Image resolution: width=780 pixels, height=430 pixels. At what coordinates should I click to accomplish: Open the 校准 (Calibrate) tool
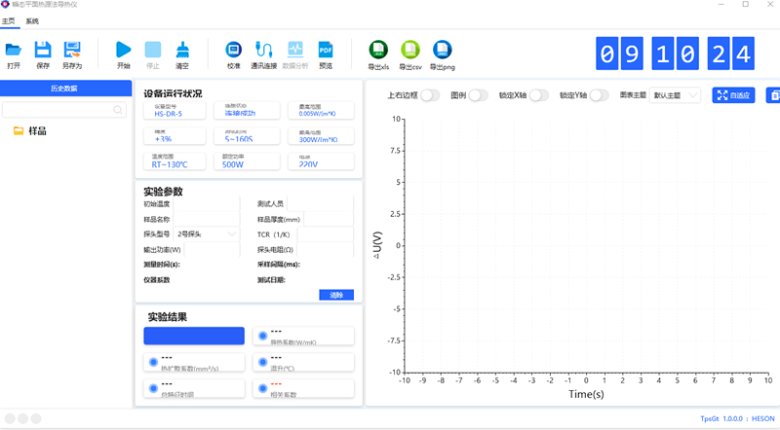point(233,50)
